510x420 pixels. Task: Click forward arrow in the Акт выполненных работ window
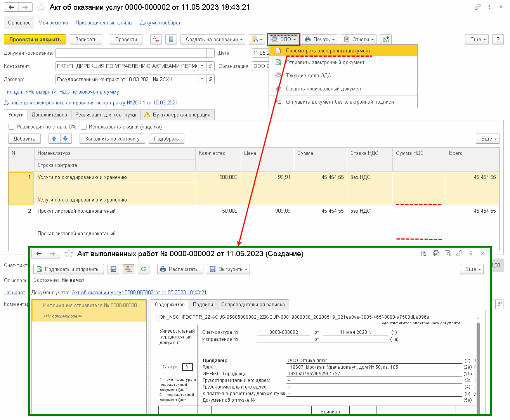point(52,253)
